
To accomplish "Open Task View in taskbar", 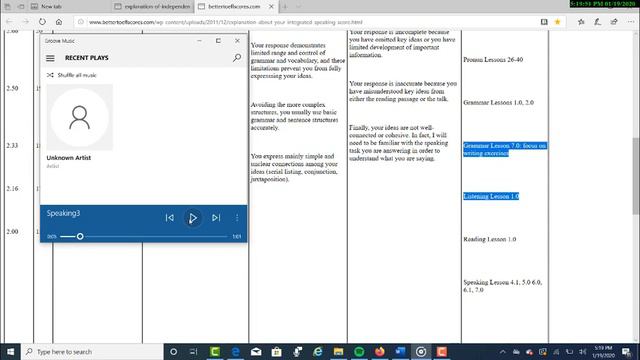I will click(x=194, y=351).
